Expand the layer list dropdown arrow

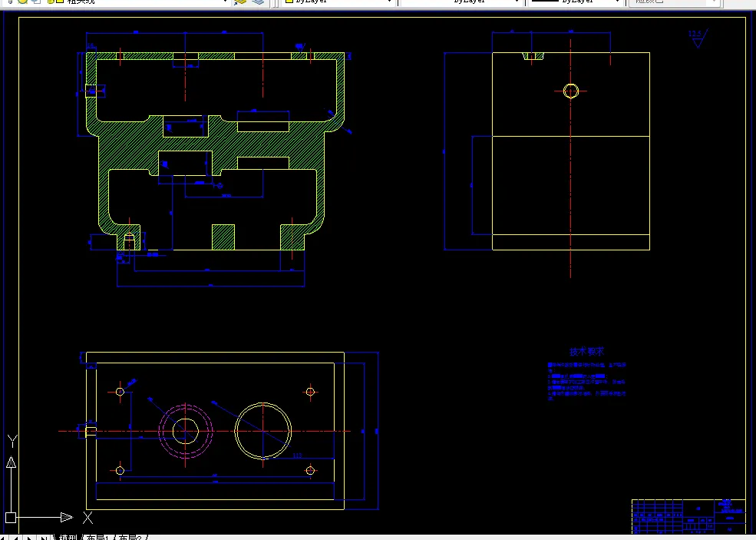[225, 2]
